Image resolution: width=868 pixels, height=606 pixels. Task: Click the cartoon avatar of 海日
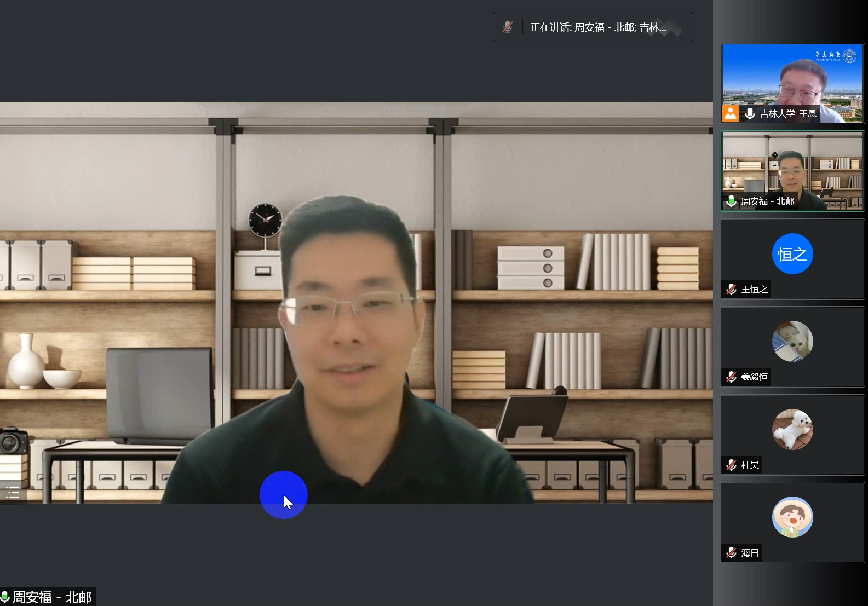pyautogui.click(x=792, y=517)
